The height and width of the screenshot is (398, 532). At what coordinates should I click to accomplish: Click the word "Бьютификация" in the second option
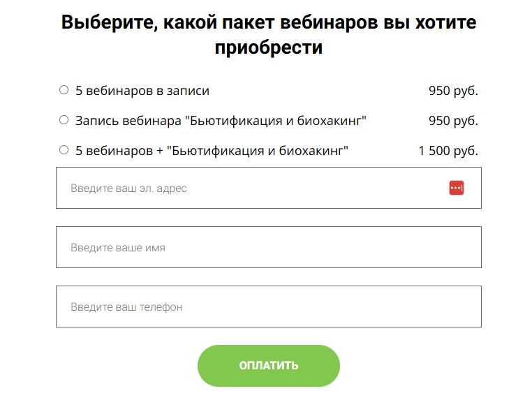[235, 121]
